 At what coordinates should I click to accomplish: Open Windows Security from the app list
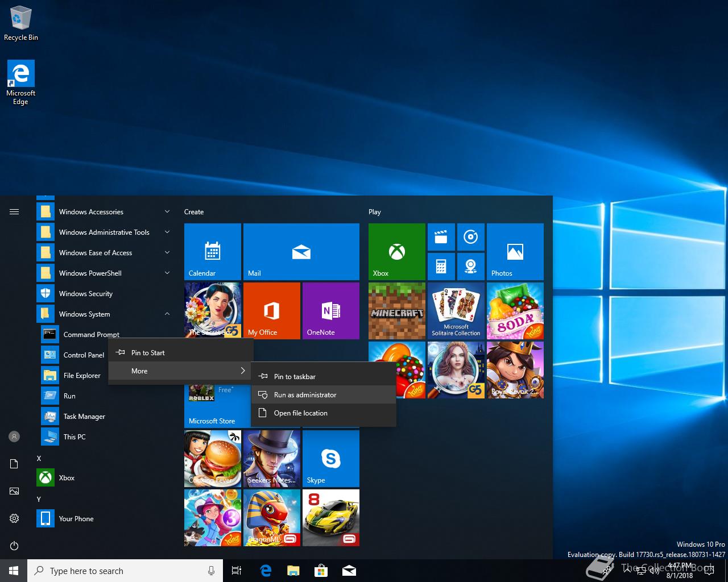(x=106, y=294)
